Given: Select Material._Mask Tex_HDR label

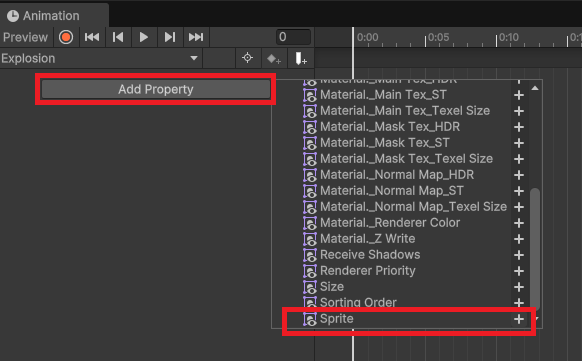Looking at the screenshot, I should tap(390, 127).
